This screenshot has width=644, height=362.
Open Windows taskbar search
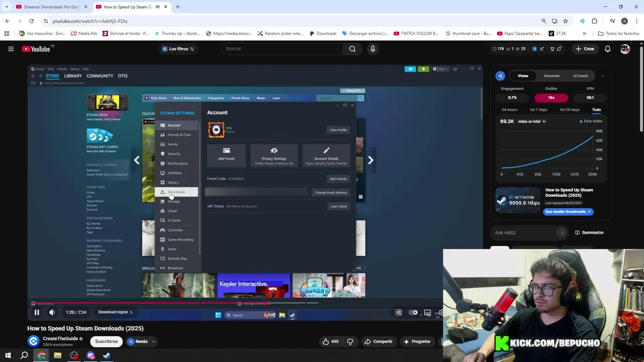coord(24,355)
